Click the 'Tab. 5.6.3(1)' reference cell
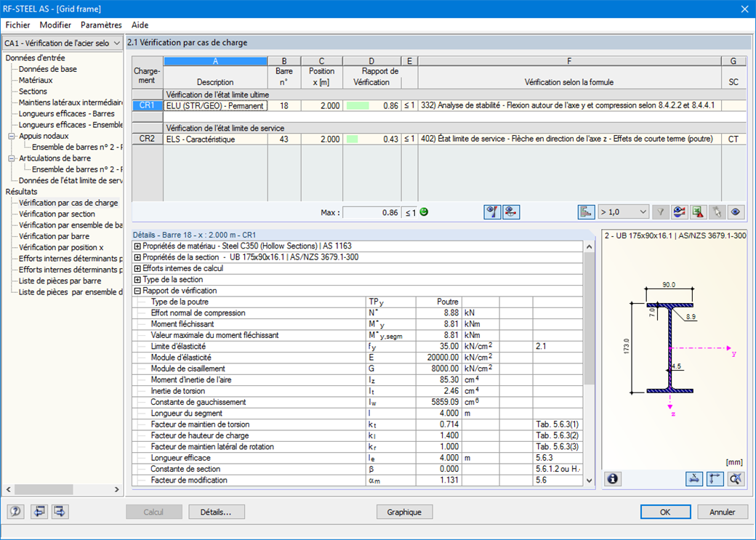Screen dimensions: 756x540 point(558,424)
